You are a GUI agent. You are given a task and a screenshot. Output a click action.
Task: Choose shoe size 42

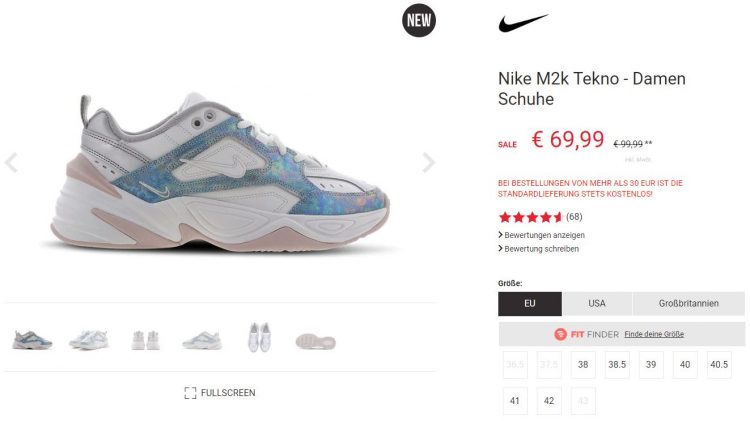click(x=549, y=400)
